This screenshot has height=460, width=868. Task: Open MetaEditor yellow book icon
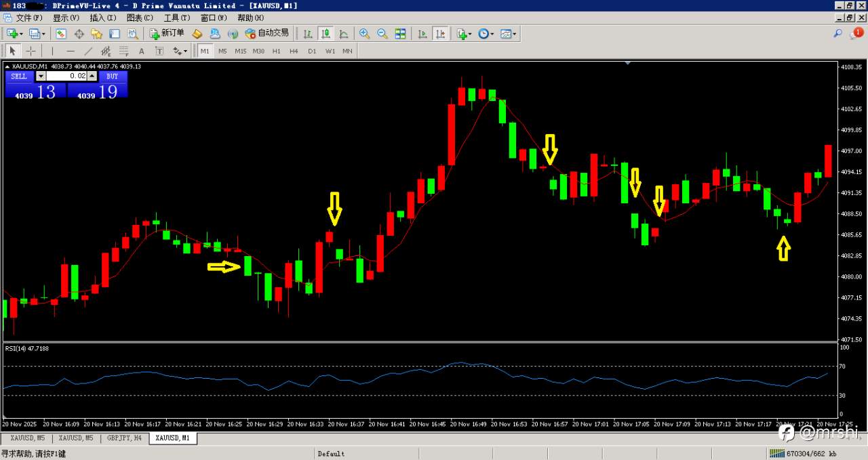[197, 33]
